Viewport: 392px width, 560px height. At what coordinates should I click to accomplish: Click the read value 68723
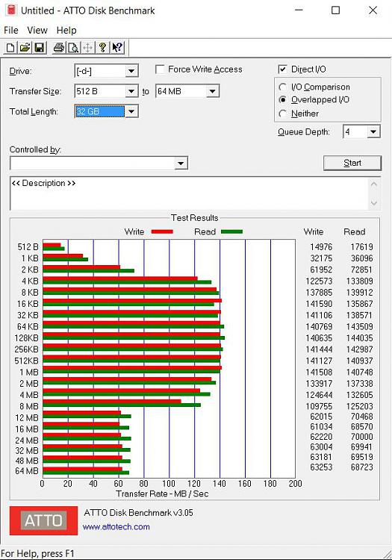(x=361, y=467)
